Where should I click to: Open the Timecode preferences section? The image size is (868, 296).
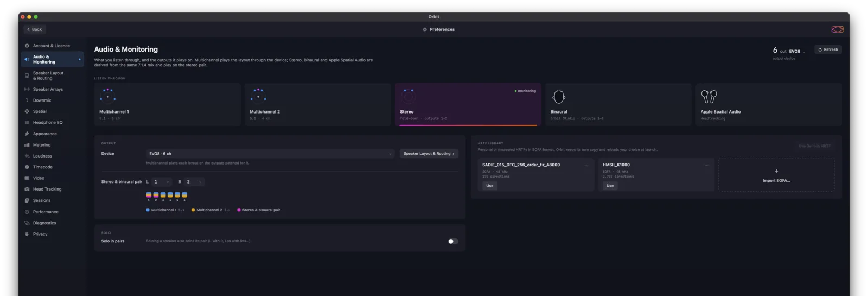coord(52,167)
